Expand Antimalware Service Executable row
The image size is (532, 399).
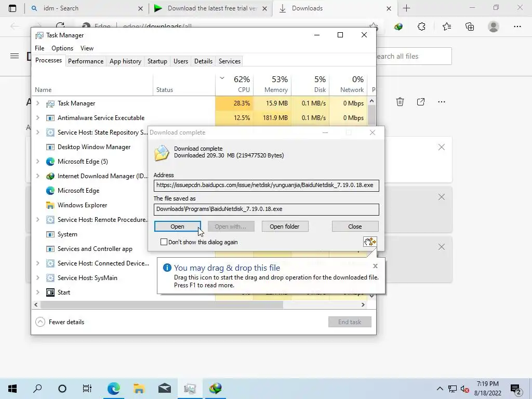(37, 118)
